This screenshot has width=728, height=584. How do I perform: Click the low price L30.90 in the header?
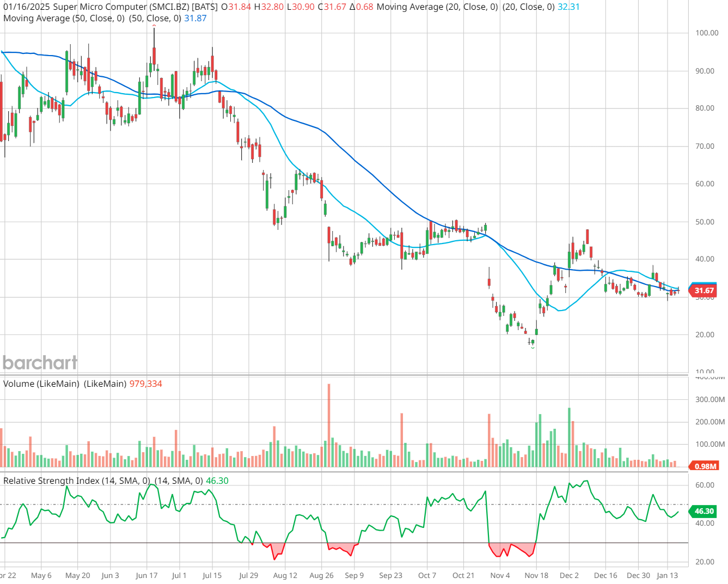click(x=301, y=7)
